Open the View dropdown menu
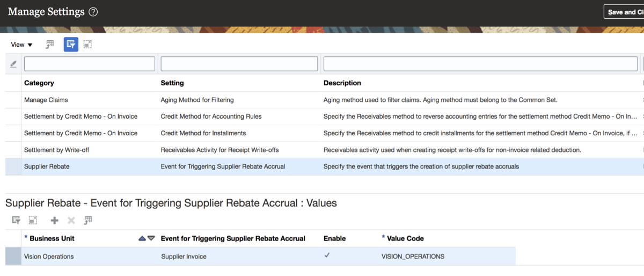644x276 pixels. click(22, 45)
